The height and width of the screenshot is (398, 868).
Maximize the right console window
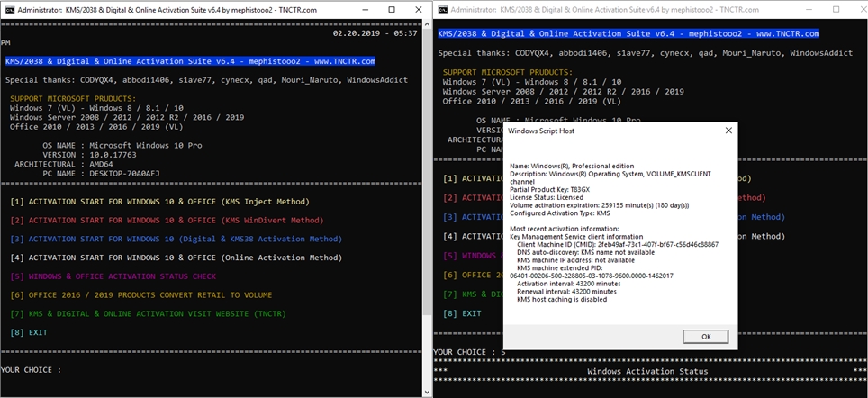click(836, 9)
